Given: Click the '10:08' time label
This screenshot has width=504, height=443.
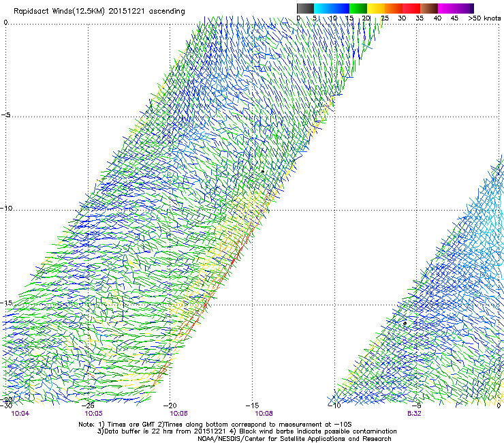Looking at the screenshot, I should (264, 414).
